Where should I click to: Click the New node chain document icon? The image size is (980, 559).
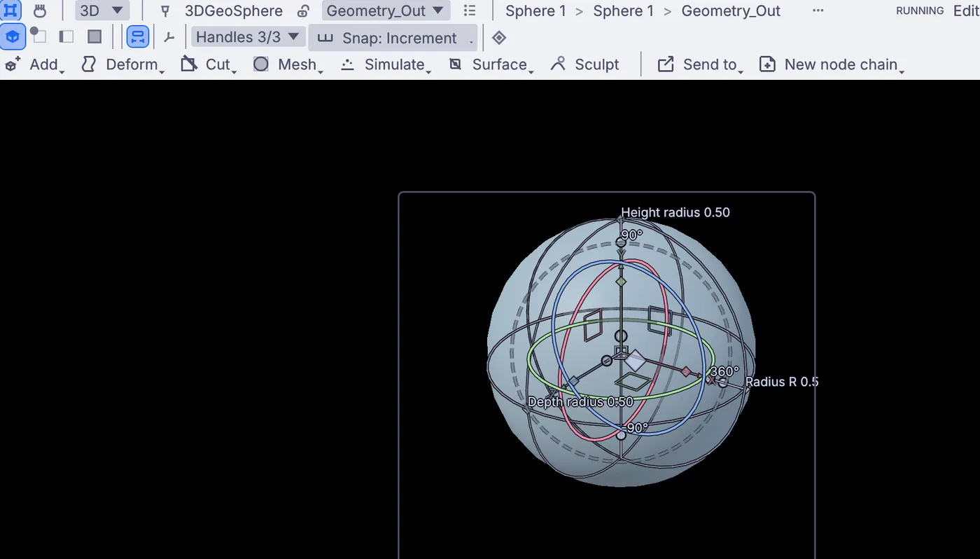[x=767, y=64]
